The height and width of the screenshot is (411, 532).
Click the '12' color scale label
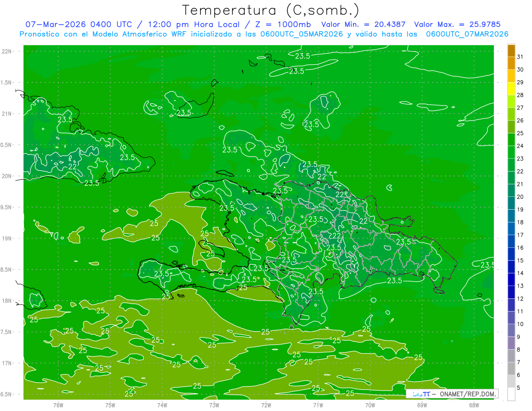(520, 299)
